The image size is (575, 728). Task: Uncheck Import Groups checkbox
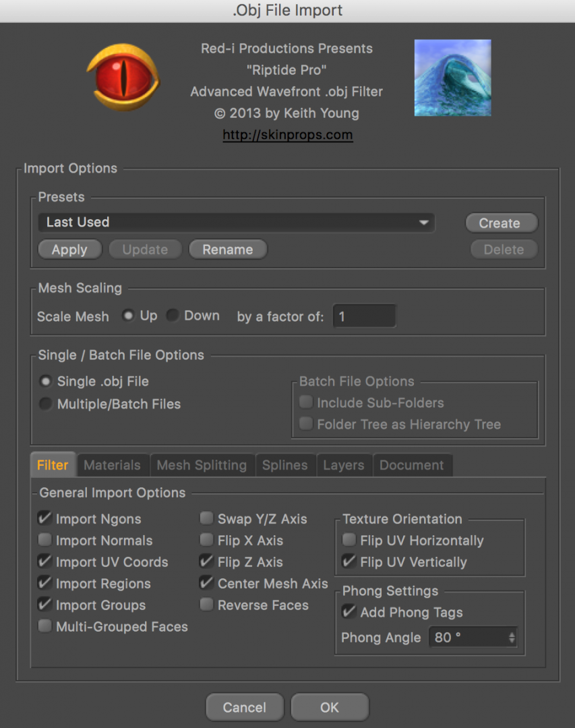(44, 604)
